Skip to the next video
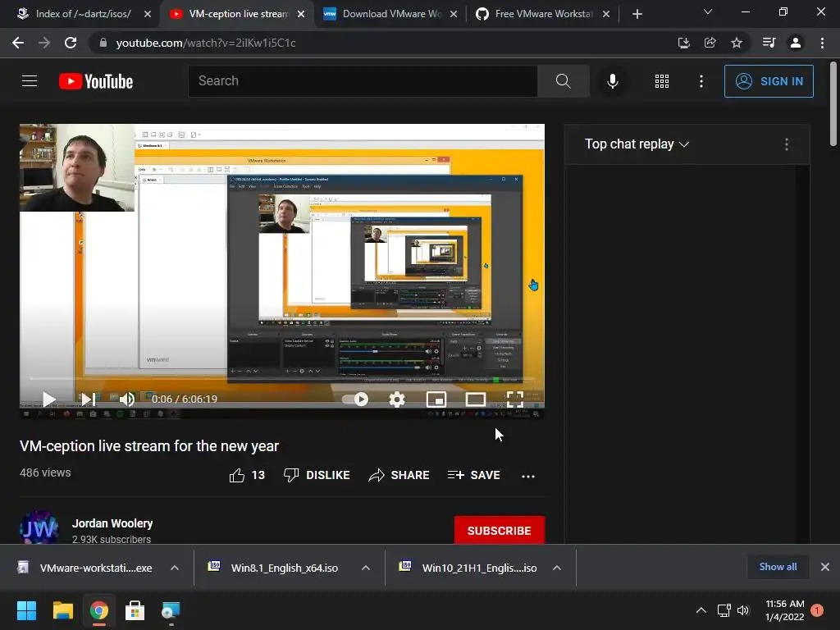The height and width of the screenshot is (630, 840). pos(88,399)
